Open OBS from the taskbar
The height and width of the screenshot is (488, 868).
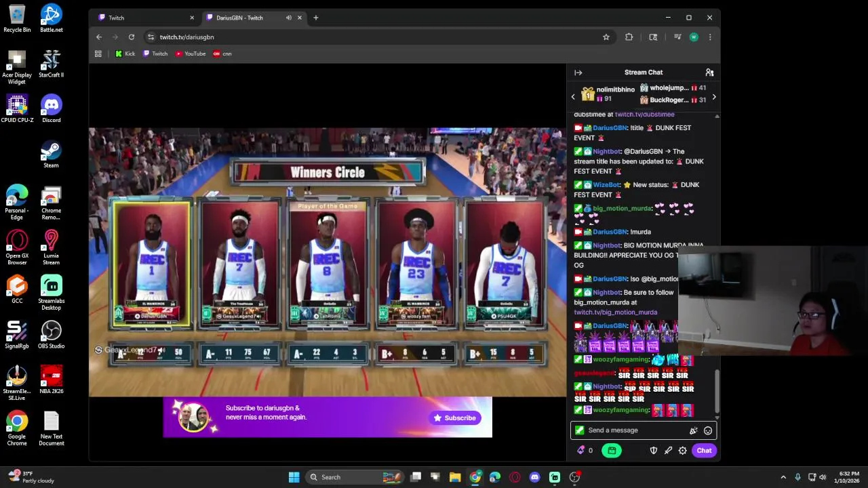574,477
